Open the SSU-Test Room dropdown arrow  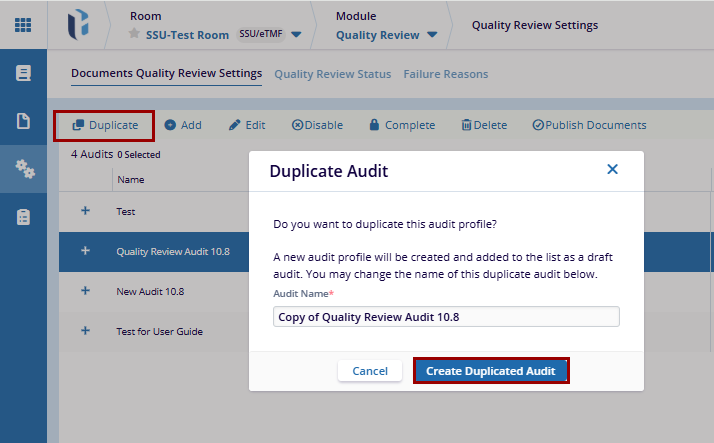[296, 35]
